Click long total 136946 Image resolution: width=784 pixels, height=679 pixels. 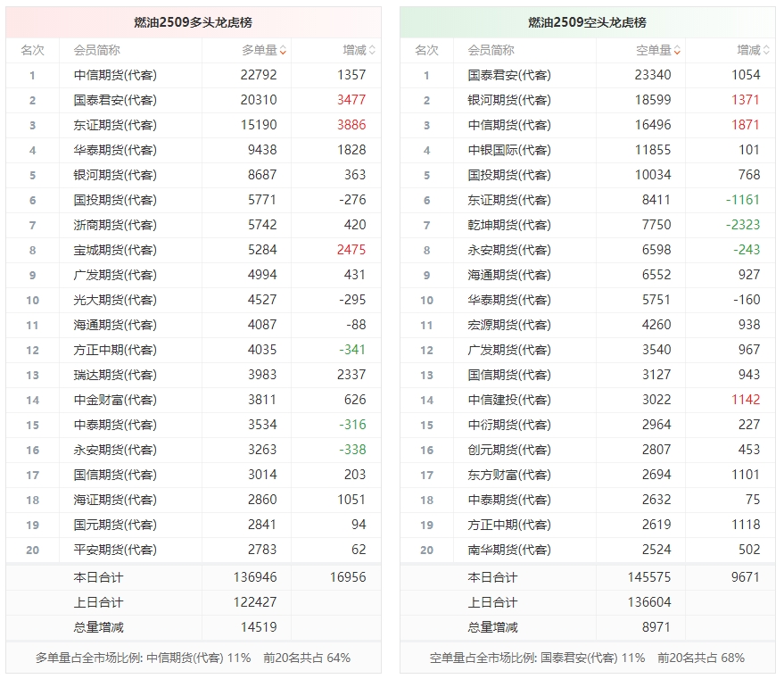(255, 577)
